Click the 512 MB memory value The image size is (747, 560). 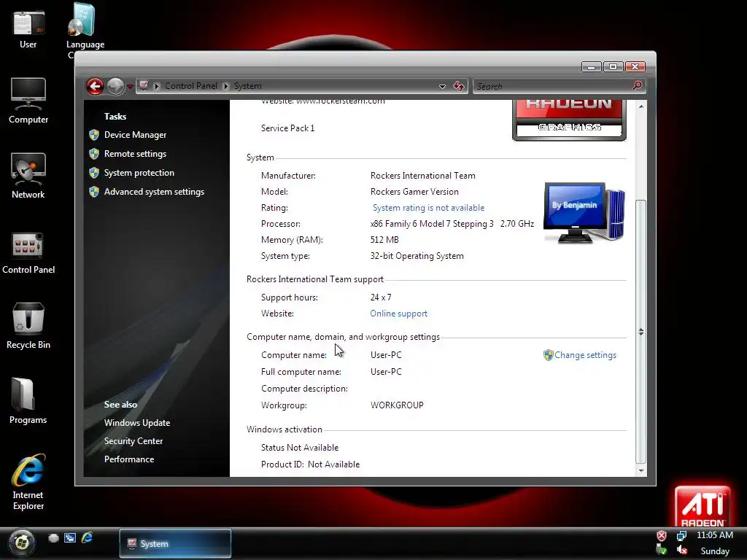pos(384,240)
